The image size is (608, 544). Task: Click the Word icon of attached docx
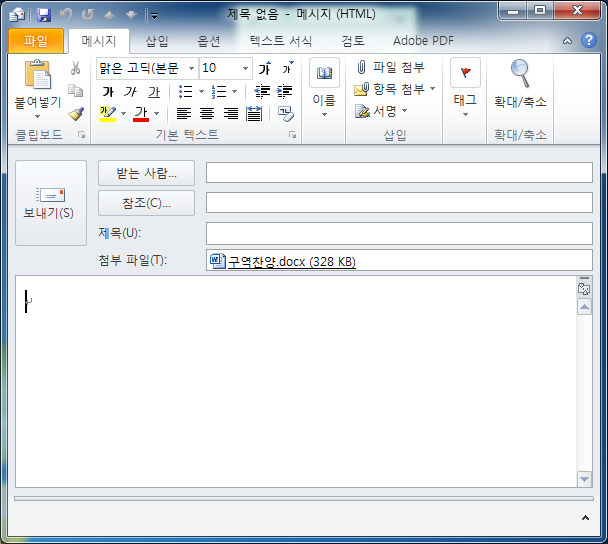[x=217, y=261]
